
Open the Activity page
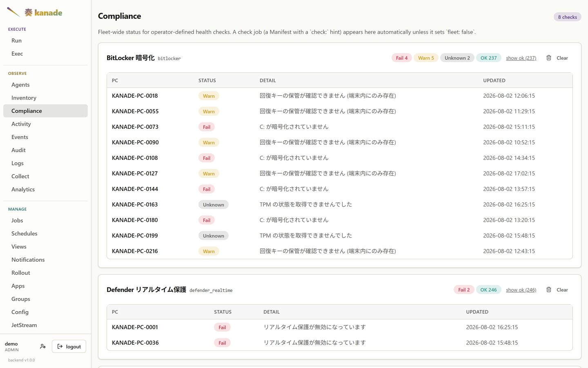click(45, 124)
